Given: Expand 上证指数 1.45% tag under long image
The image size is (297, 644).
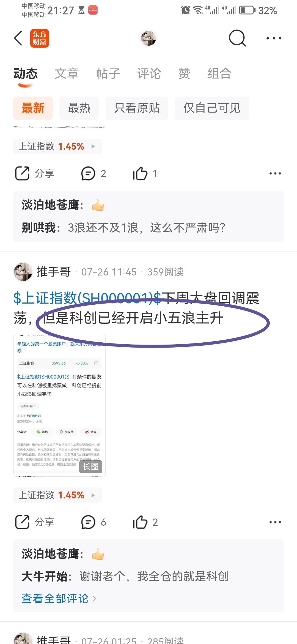Looking at the screenshot, I should [58, 495].
